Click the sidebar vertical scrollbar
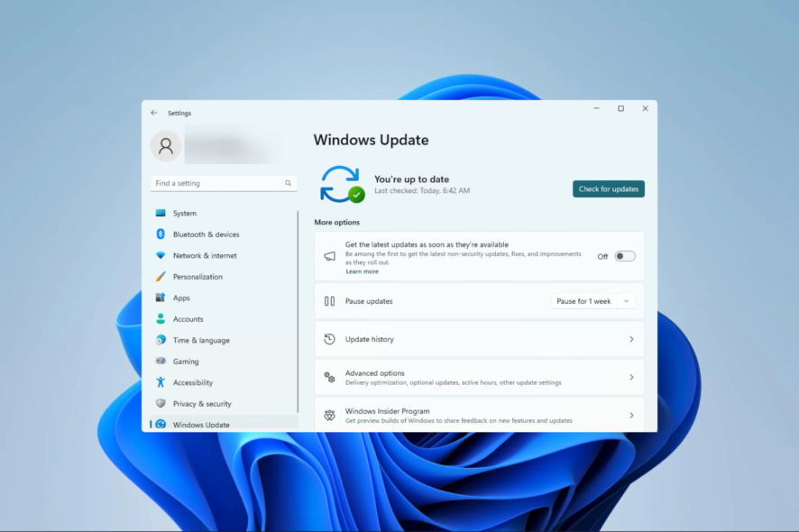 tap(298, 312)
